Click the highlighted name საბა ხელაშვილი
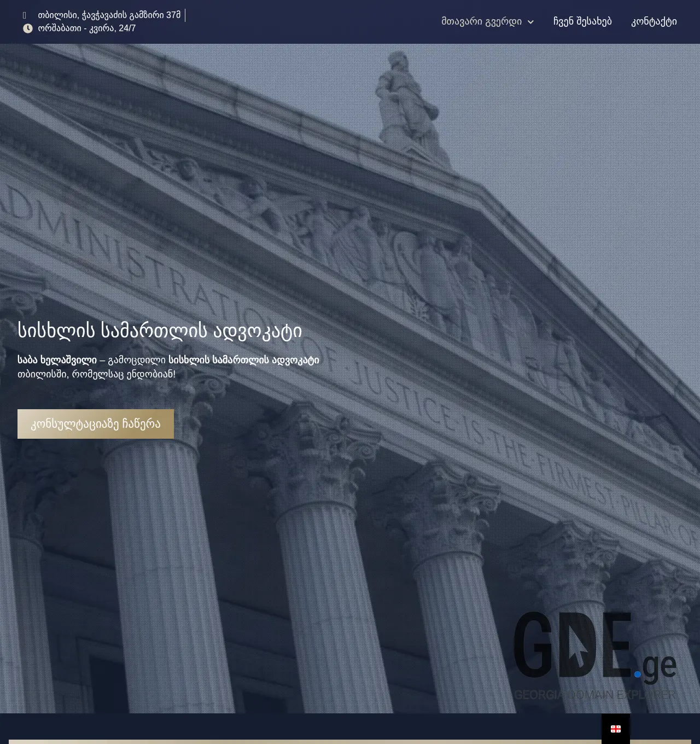Viewport: 700px width, 744px height. pyautogui.click(x=57, y=360)
